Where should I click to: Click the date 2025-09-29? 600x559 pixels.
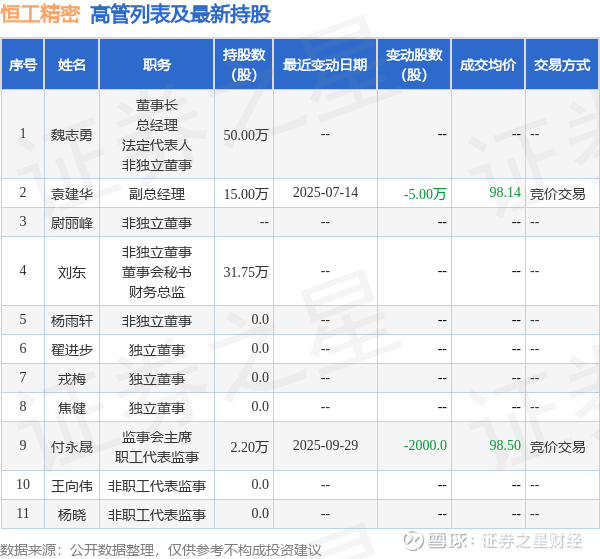pos(325,445)
